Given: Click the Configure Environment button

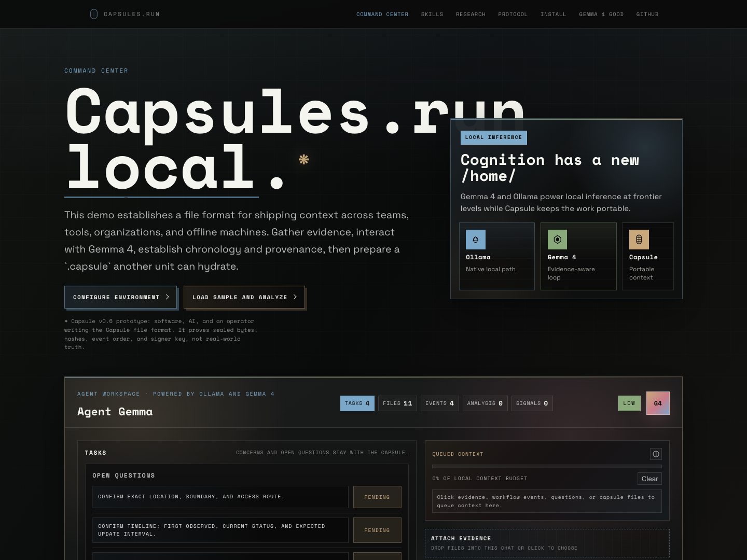Looking at the screenshot, I should pyautogui.click(x=120, y=297).
